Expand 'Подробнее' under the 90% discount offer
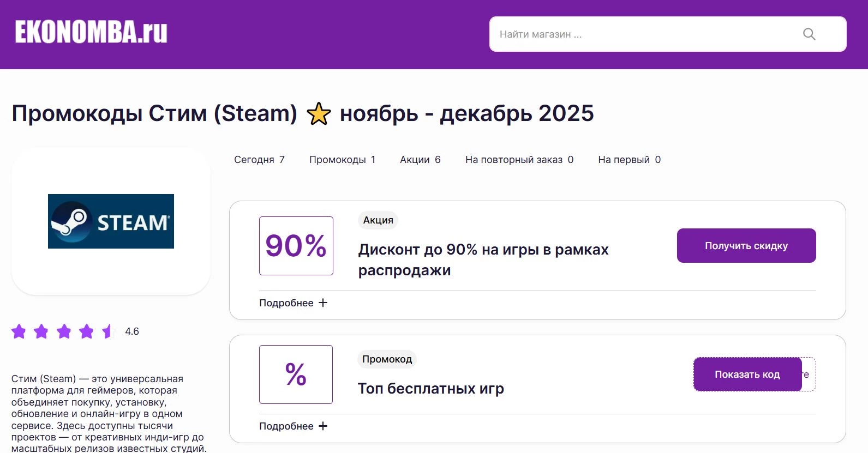 [293, 303]
